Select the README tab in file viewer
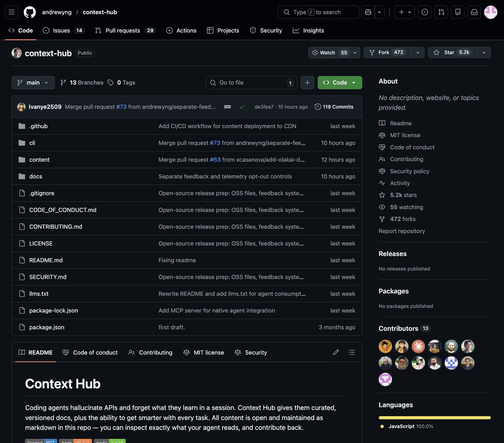The image size is (504, 443). tap(36, 352)
